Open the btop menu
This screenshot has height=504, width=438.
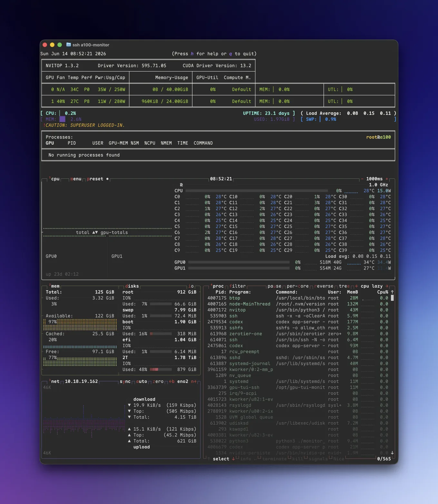(x=76, y=179)
